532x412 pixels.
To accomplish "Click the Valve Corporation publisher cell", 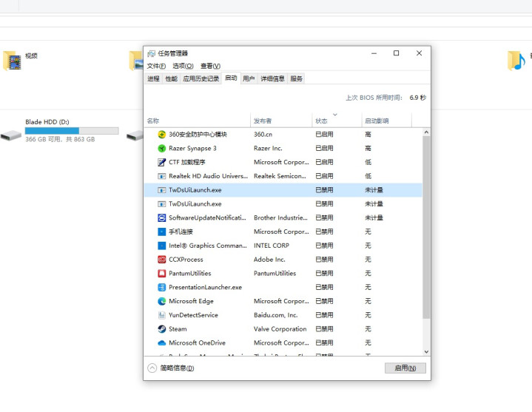I will click(280, 329).
